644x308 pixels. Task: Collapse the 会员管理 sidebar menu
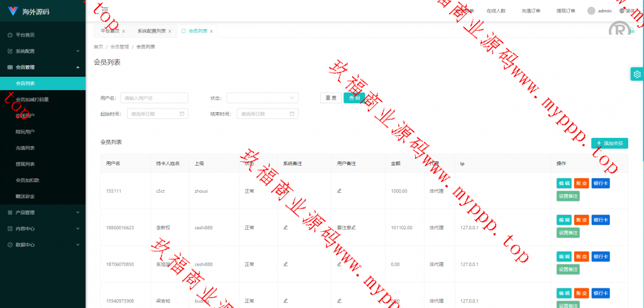42,67
